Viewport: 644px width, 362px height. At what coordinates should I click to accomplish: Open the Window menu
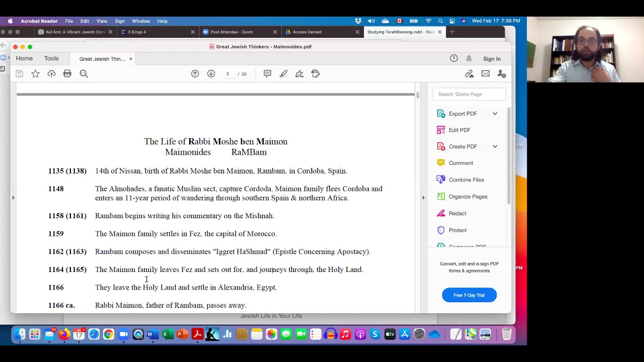coord(141,21)
